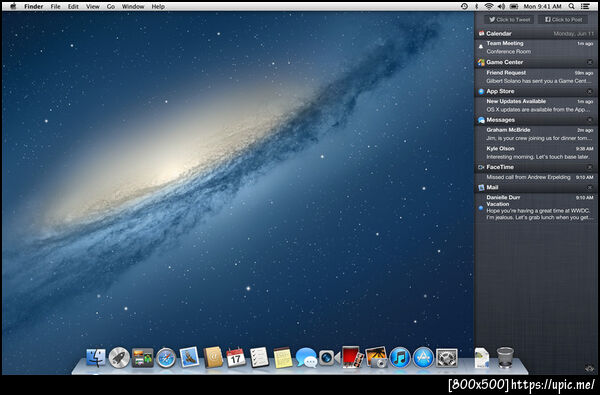Open the New Updates Available notification
The image size is (600, 395).
click(536, 106)
